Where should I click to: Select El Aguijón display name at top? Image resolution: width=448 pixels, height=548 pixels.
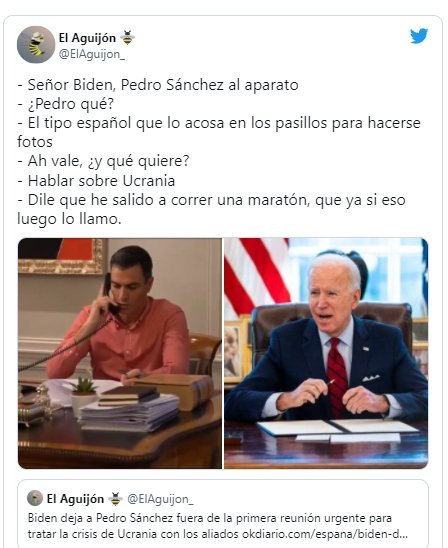[87, 38]
